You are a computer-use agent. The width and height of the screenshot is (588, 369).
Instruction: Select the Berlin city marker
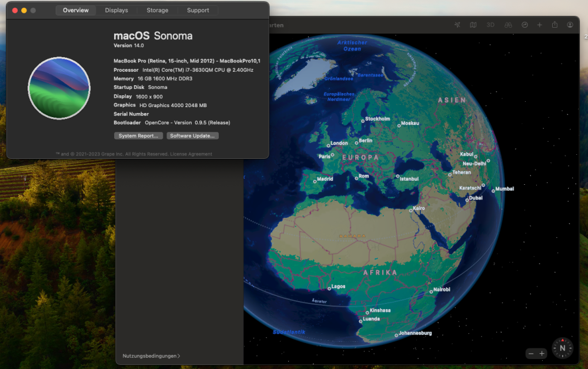[357, 143]
